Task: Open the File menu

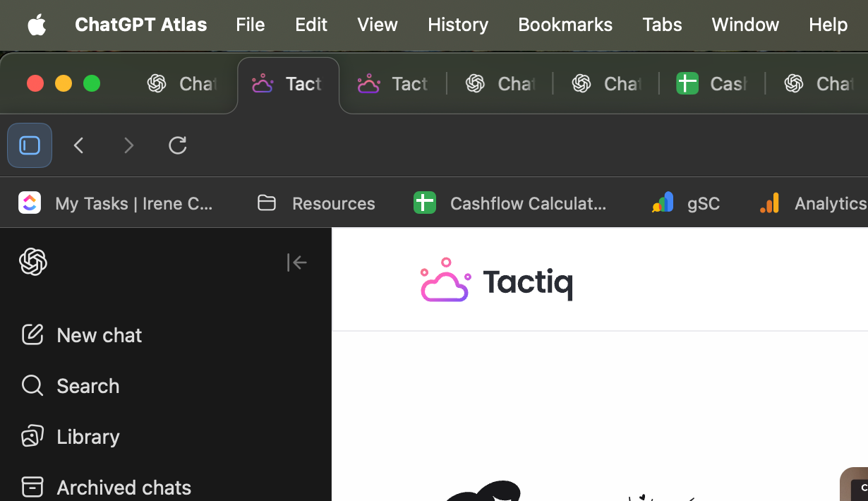Action: (x=251, y=25)
